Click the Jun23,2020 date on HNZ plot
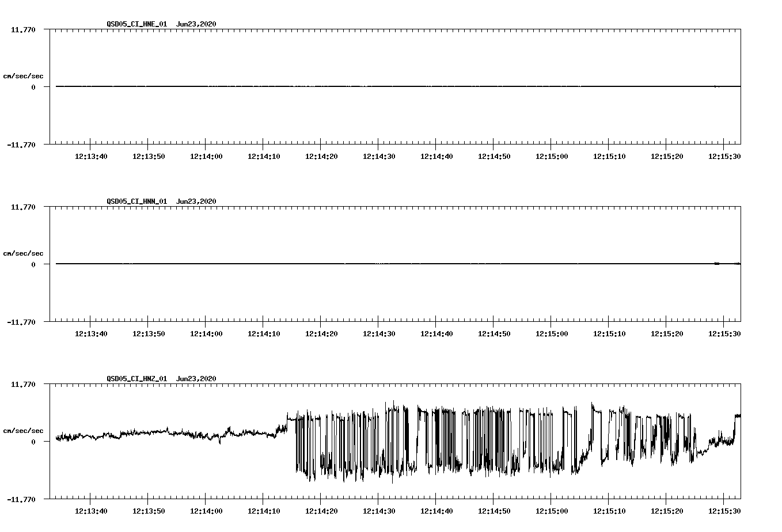 (196, 379)
